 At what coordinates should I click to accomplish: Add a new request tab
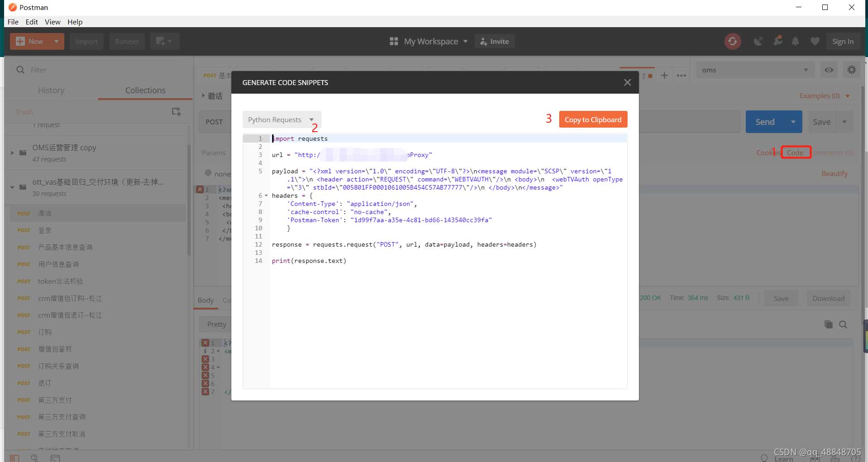(664, 76)
